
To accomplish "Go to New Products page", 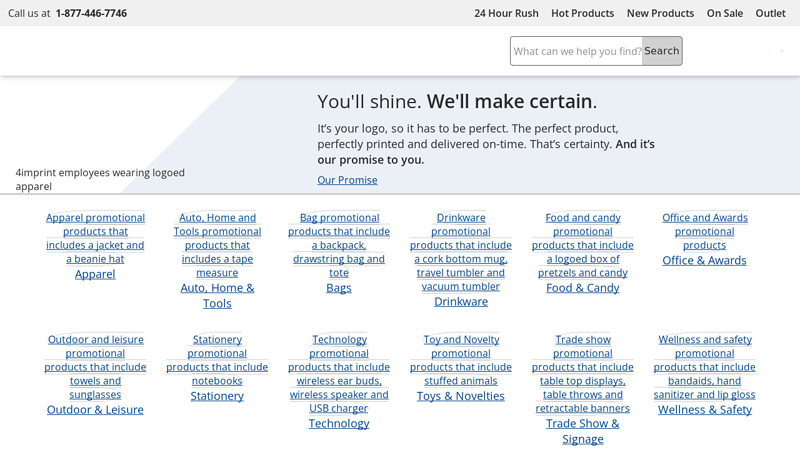I will click(660, 13).
